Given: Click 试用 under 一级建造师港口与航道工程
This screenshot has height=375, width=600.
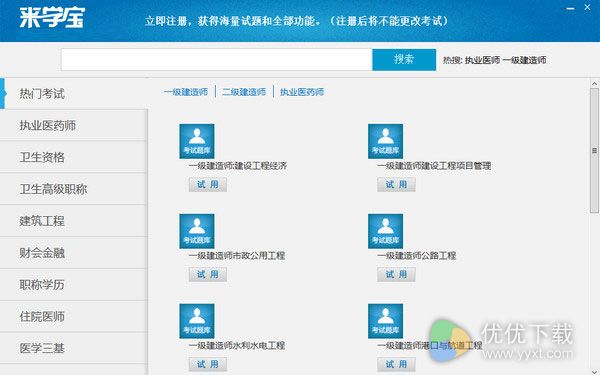Looking at the screenshot, I should tap(396, 364).
